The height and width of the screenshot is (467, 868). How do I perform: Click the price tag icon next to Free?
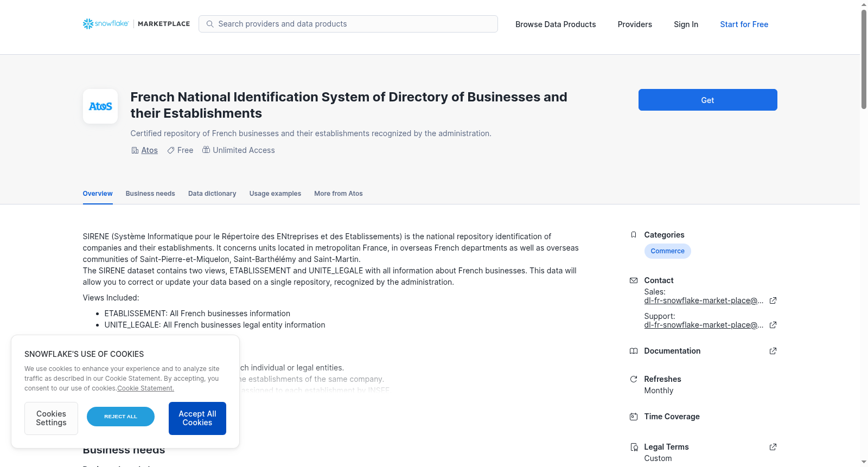[171, 150]
